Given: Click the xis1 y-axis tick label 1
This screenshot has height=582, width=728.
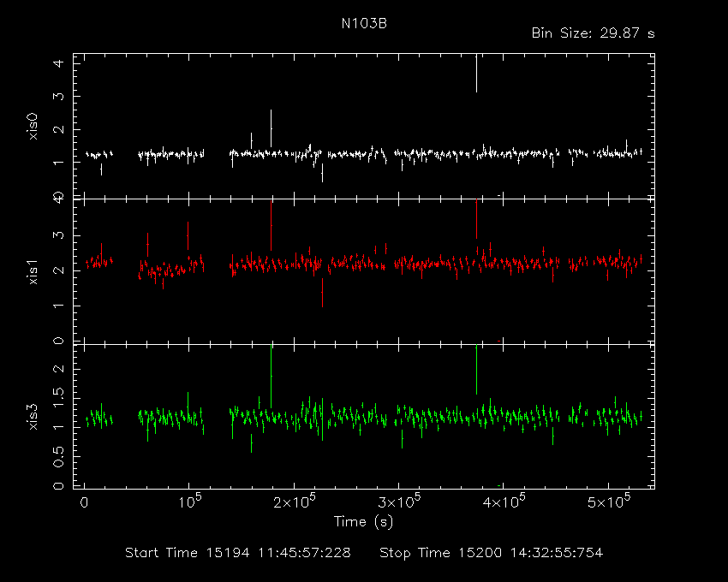Looking at the screenshot, I should tap(59, 306).
